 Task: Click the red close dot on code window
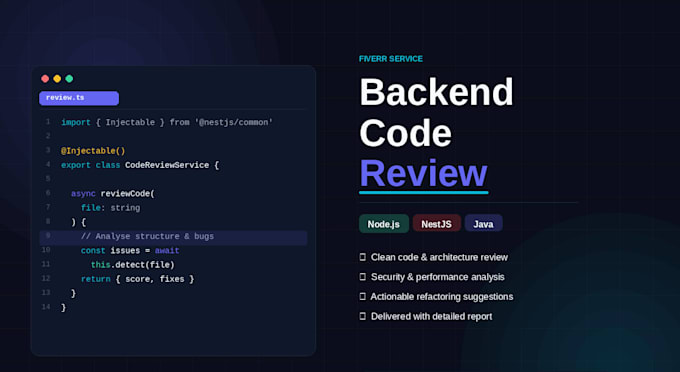45,78
